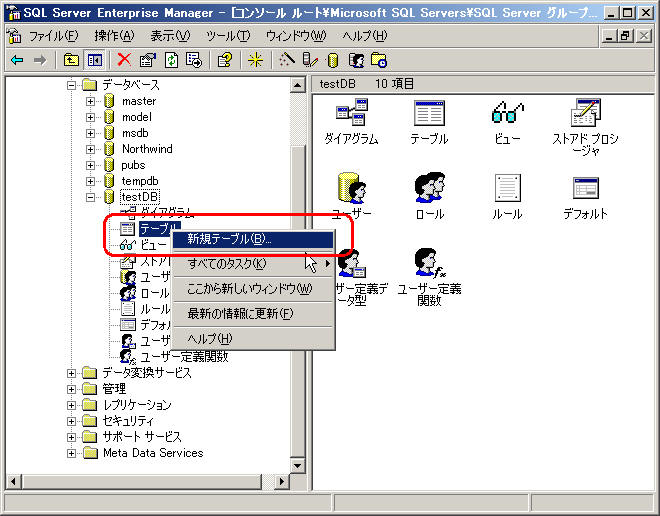The image size is (660, 516).
Task: Click the ルール icon in the right pane
Action: (x=507, y=189)
